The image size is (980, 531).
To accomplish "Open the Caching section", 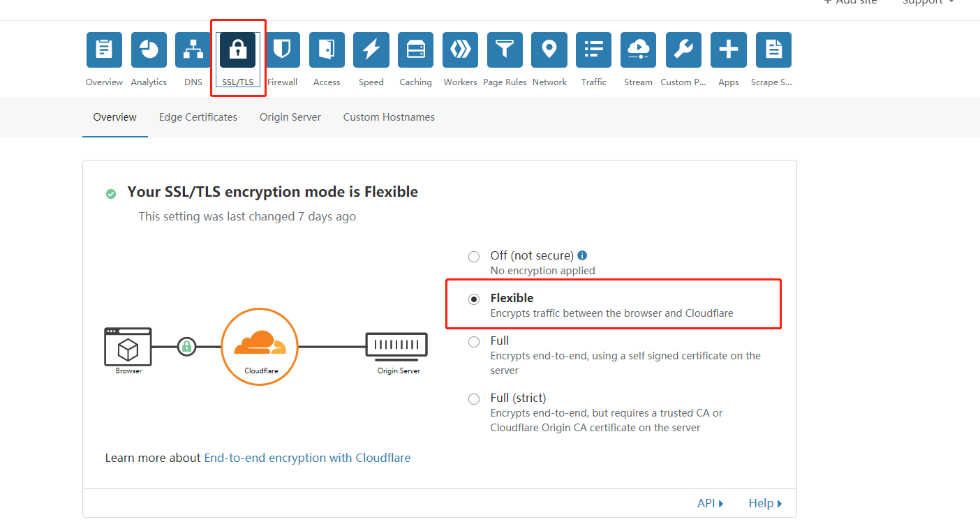I will pyautogui.click(x=415, y=50).
